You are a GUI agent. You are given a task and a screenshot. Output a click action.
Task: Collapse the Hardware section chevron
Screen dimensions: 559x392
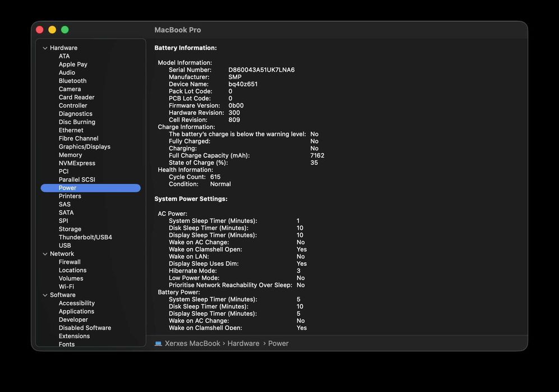click(45, 48)
